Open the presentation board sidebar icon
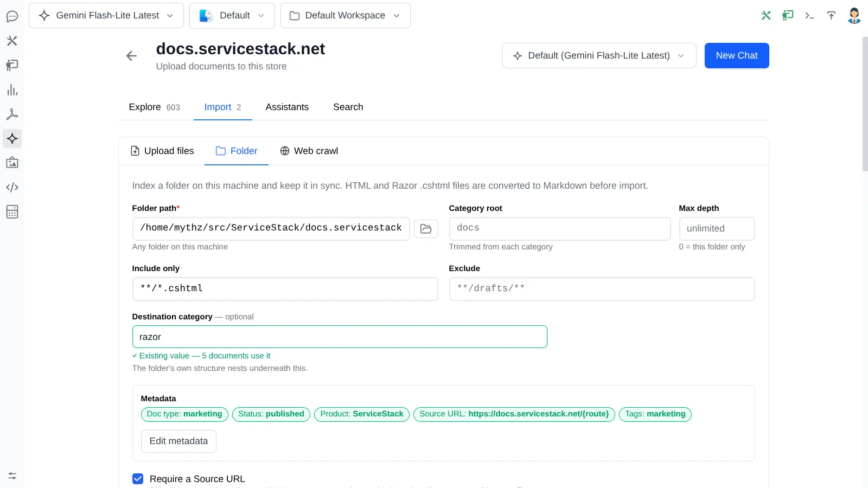This screenshot has height=488, width=868. (x=12, y=65)
